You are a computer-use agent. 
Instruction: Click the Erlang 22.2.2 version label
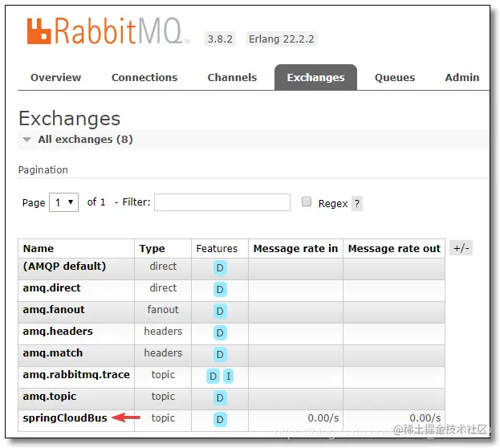[282, 39]
